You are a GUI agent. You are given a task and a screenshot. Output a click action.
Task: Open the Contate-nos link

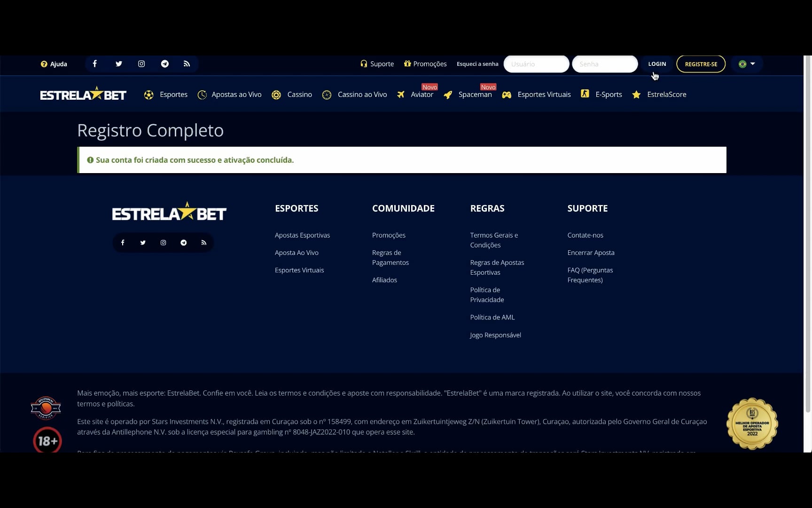(585, 235)
